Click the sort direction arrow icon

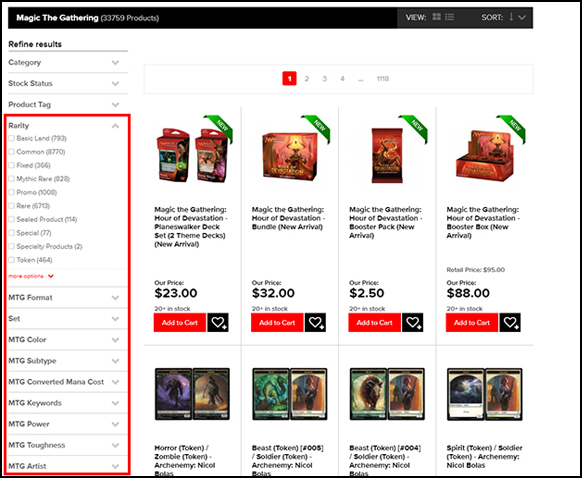pyautogui.click(x=511, y=17)
